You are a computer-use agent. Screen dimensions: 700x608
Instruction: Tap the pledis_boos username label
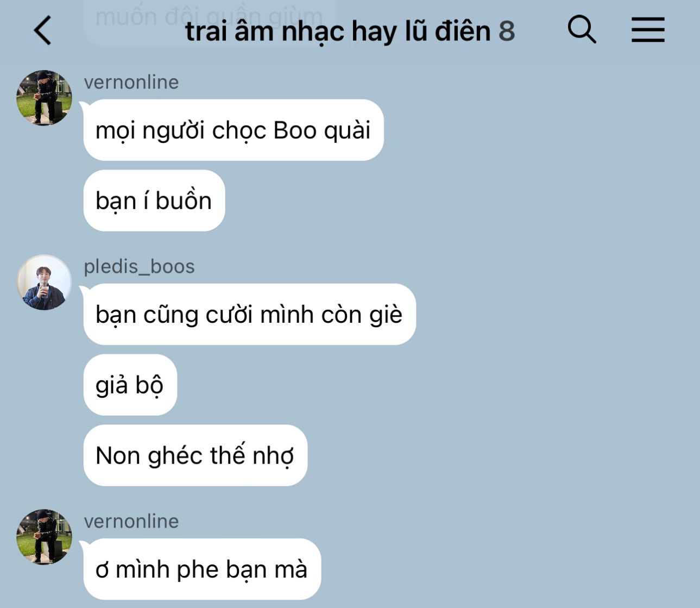[139, 266]
